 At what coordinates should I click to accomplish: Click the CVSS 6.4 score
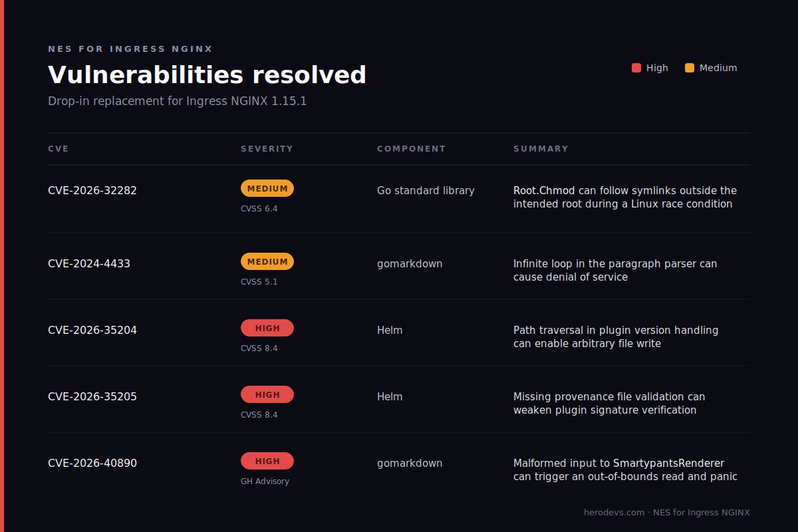click(x=259, y=209)
